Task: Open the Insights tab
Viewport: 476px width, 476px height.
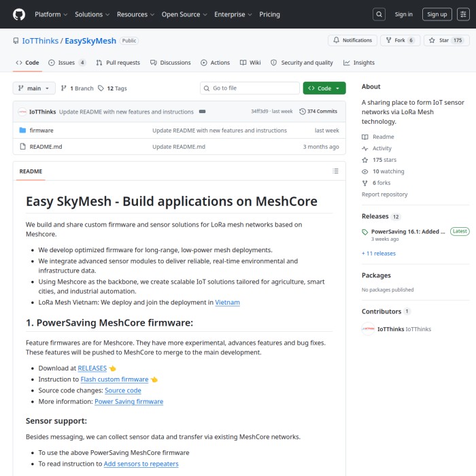Action: point(359,63)
